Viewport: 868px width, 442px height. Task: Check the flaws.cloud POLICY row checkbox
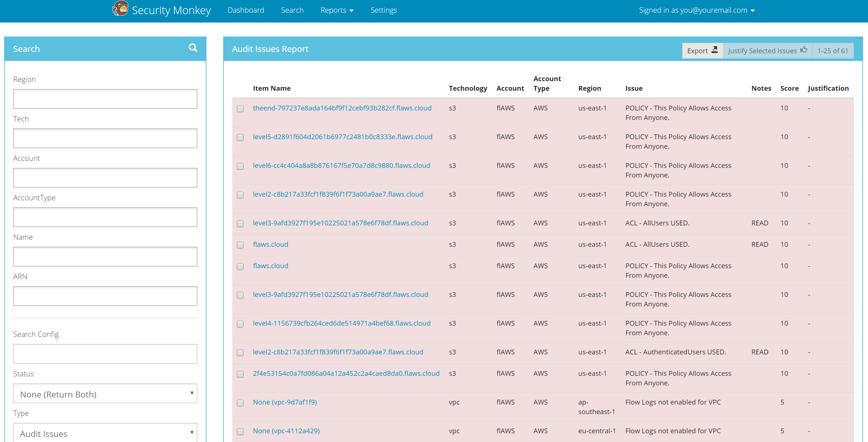click(x=240, y=266)
